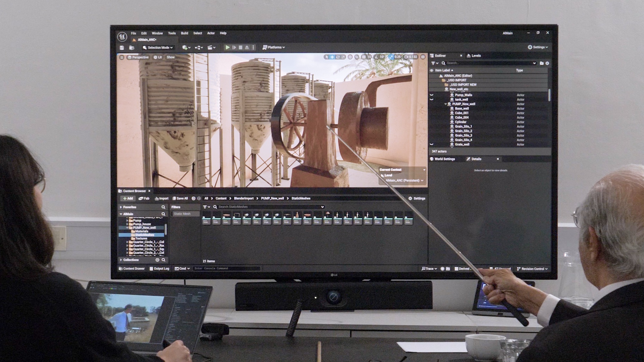Open the Selection Mode dropdown
Viewport: 644px width, 362px height.
pyautogui.click(x=158, y=48)
